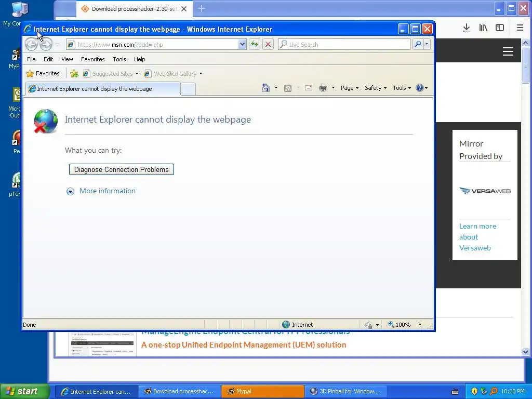Click the Versaweb logo in Firefox page
532x399 pixels.
485,191
